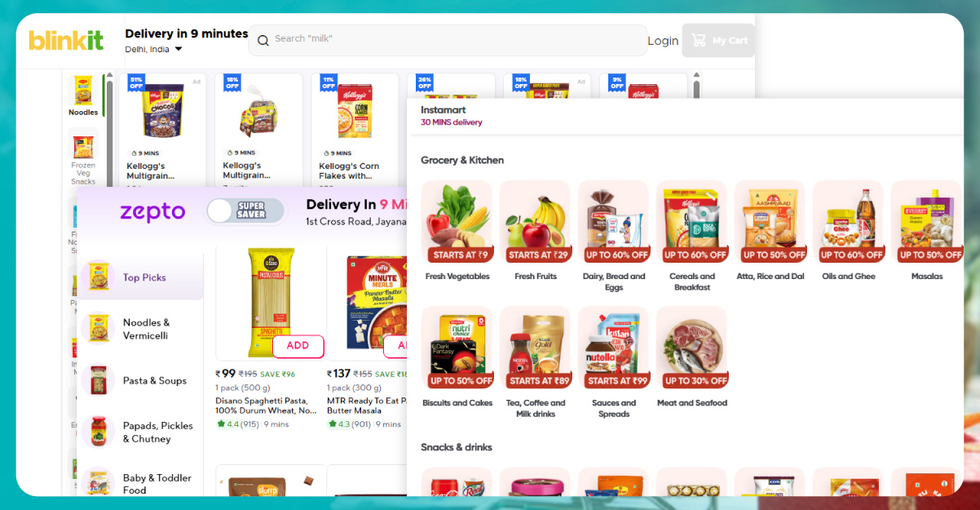Click the Blinkit logo
This screenshot has width=980, height=510.
[66, 39]
